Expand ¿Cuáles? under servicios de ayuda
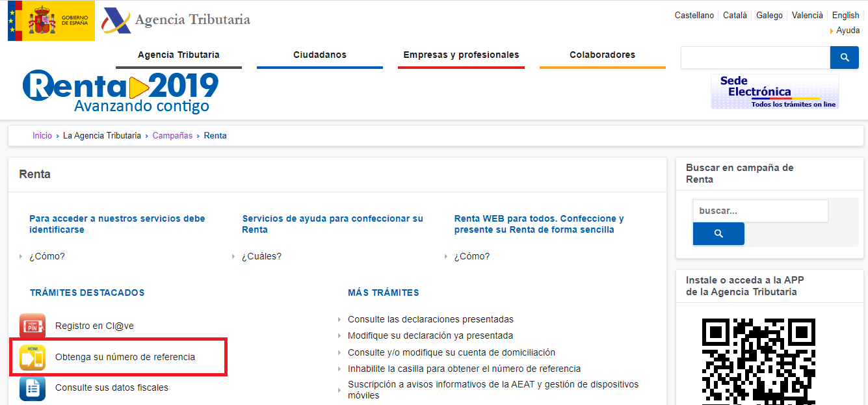Viewport: 868px width, 405px height. (x=263, y=256)
